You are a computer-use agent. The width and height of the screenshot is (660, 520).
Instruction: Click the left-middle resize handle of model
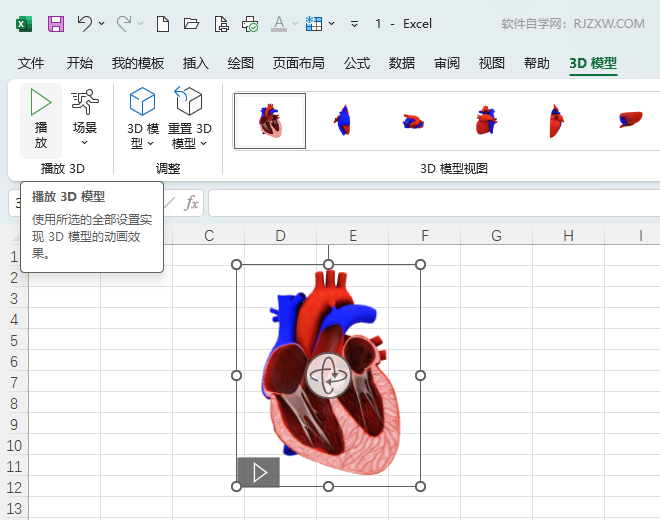pos(237,375)
